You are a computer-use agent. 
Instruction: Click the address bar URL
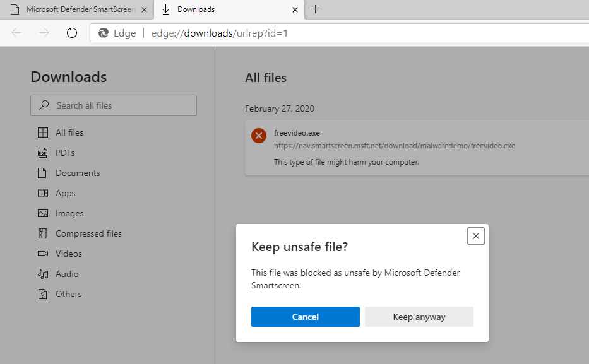[x=219, y=33]
